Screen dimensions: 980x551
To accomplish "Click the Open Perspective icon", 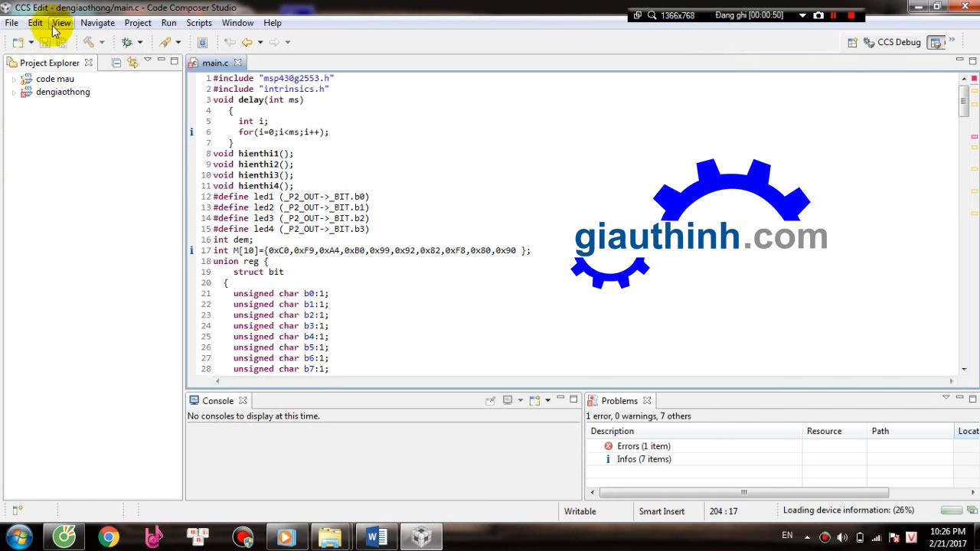I will [x=852, y=43].
